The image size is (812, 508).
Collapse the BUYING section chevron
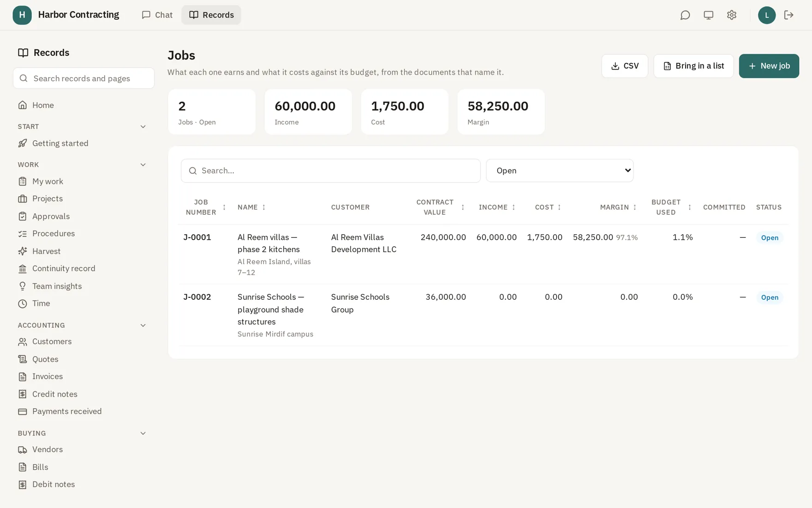(143, 434)
